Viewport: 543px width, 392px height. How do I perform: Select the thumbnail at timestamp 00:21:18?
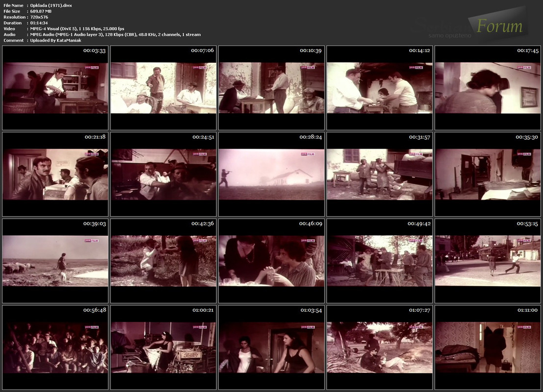(55, 174)
